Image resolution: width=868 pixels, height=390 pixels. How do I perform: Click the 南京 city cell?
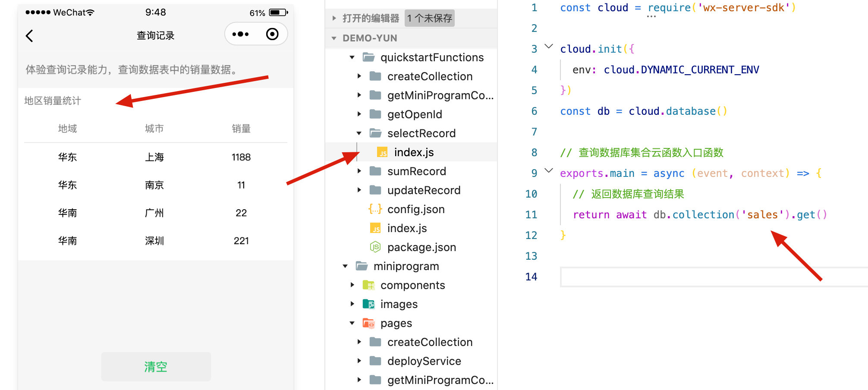(x=154, y=185)
